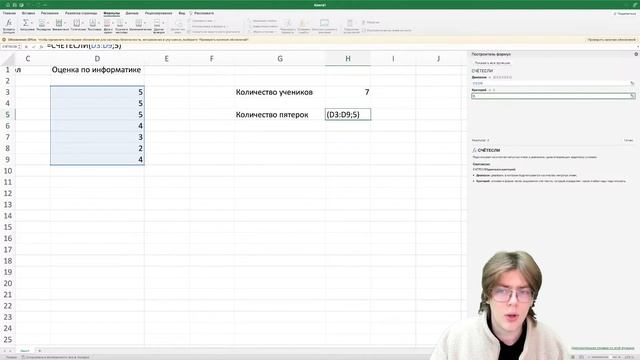Open the Logical functions icon

tap(76, 23)
